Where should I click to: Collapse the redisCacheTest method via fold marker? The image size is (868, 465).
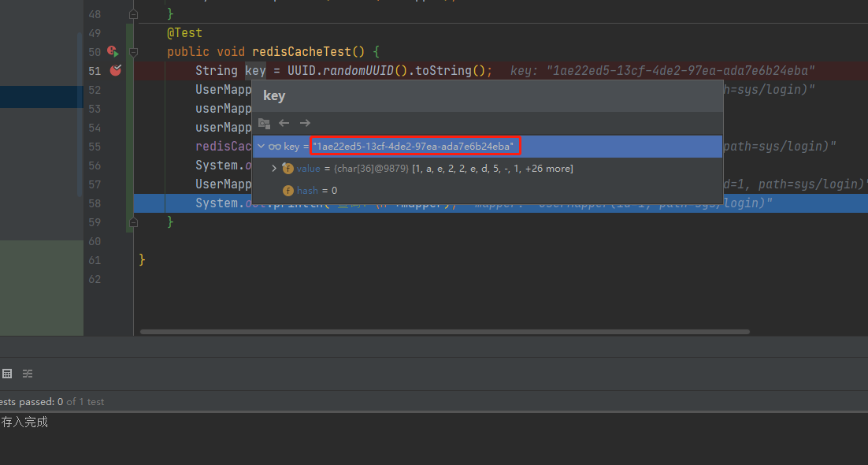pos(133,51)
